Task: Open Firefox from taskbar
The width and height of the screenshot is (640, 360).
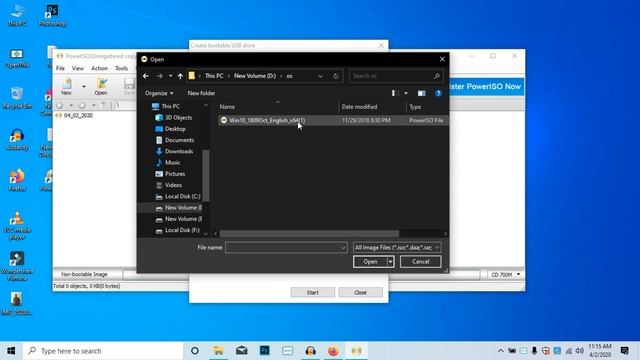Action: [333, 351]
